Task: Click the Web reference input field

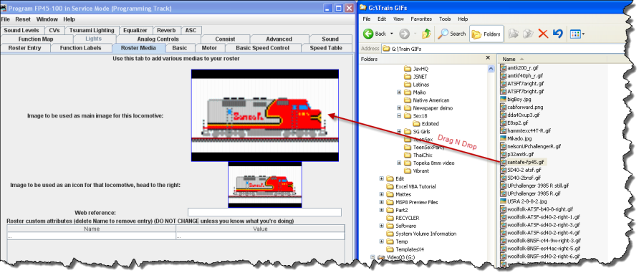Action: 264,212
